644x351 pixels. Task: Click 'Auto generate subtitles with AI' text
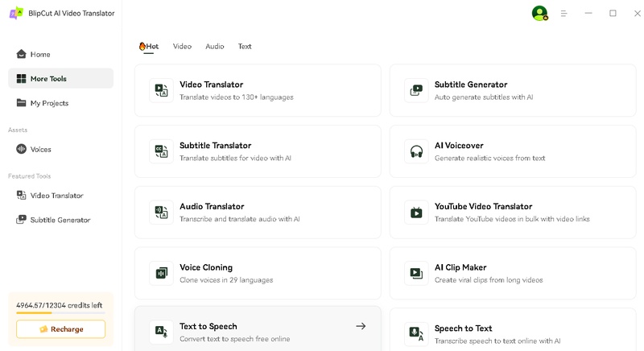(484, 97)
